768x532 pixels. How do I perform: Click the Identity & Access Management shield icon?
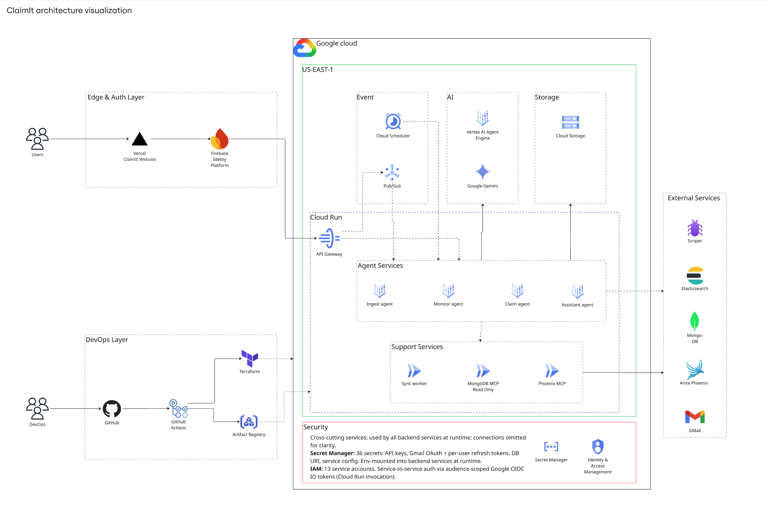click(x=598, y=447)
